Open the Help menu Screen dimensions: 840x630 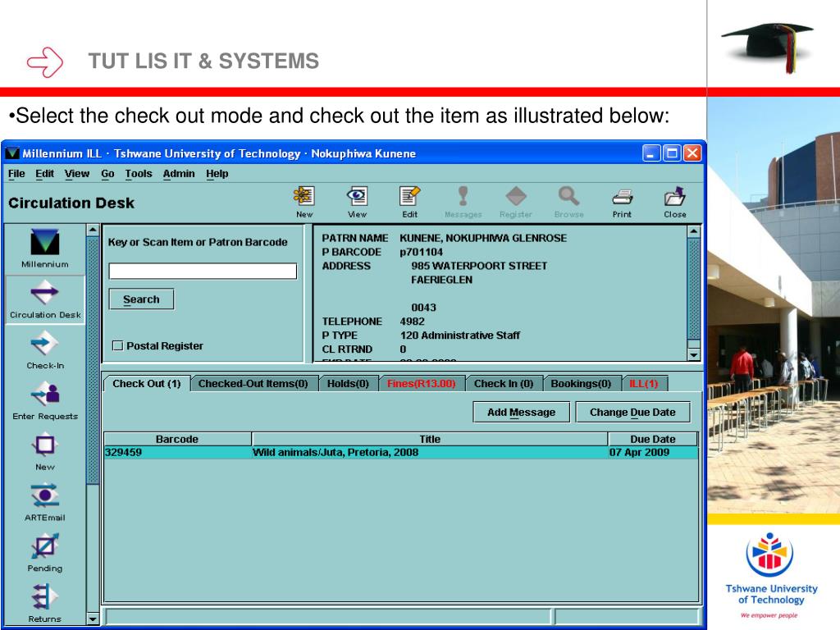coord(217,174)
